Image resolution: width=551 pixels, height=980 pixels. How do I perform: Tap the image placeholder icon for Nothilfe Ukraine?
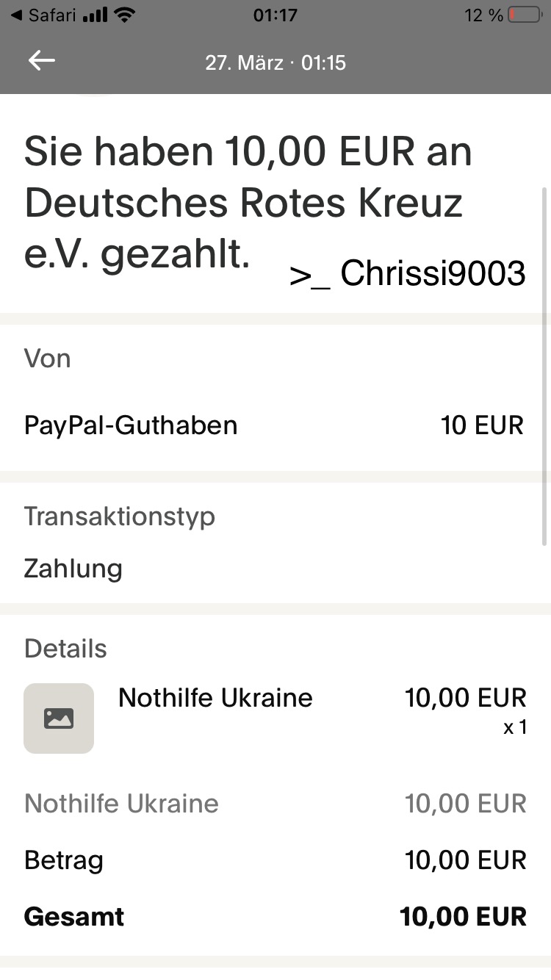click(x=59, y=718)
